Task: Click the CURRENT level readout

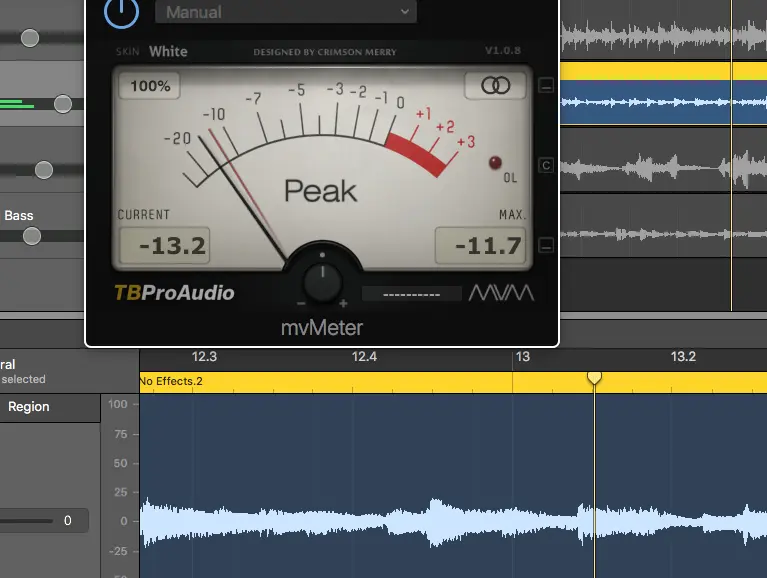Action: click(165, 245)
